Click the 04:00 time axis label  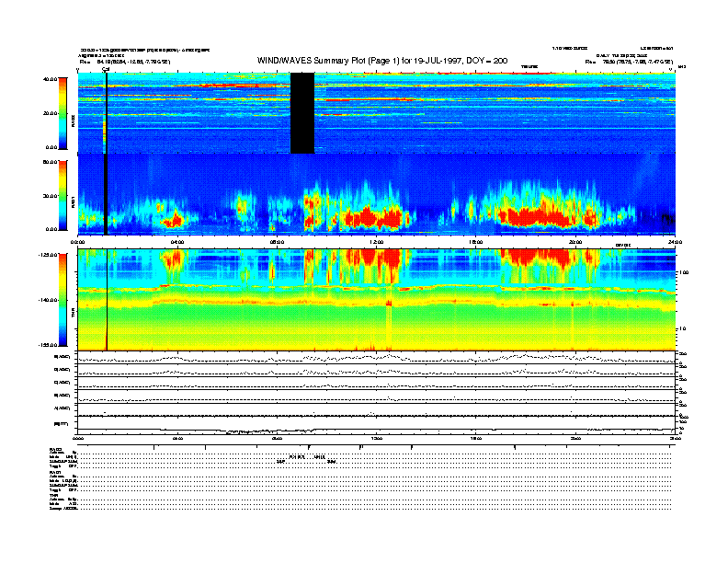[x=177, y=241]
